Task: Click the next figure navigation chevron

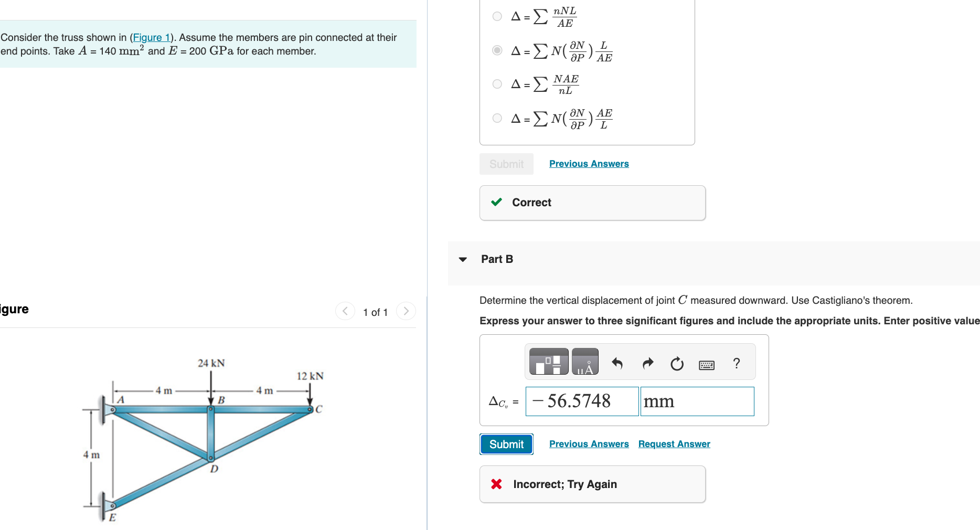Action: (406, 311)
